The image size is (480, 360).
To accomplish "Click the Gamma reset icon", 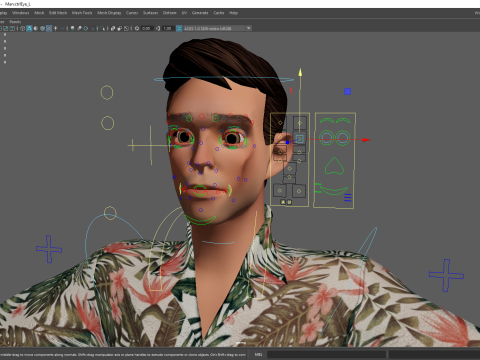I will pos(158,28).
